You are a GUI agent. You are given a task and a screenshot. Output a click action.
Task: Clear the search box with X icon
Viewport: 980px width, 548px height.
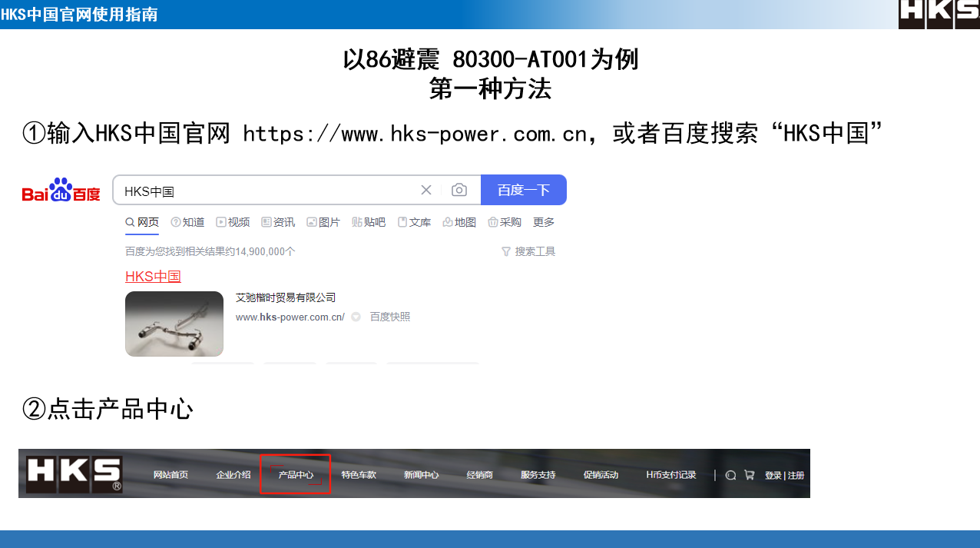point(426,190)
